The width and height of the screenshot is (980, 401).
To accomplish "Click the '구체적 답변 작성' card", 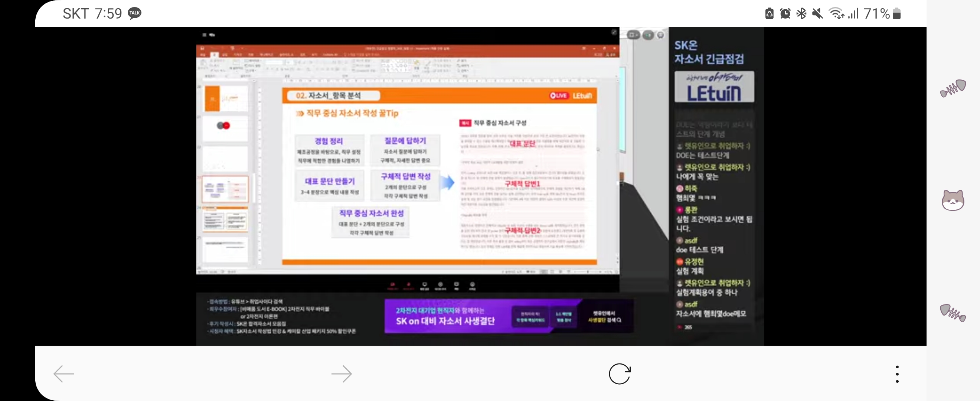I will 405,186.
